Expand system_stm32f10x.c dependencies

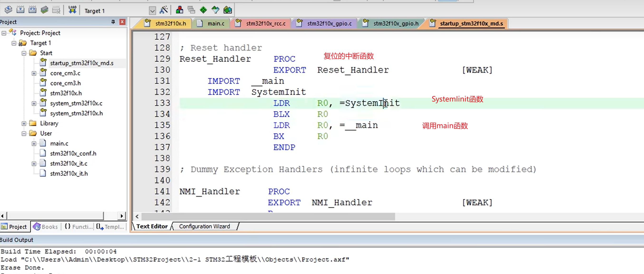[34, 104]
